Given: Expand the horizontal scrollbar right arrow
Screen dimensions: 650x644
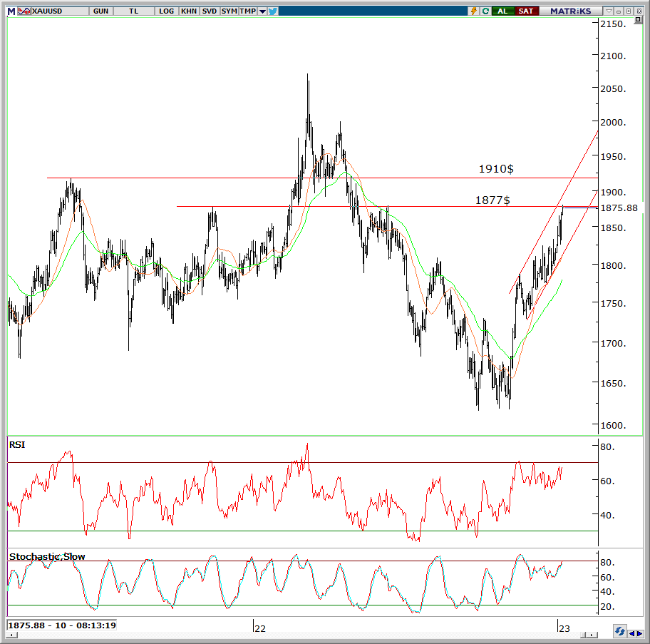Looking at the screenshot, I should tap(590, 633).
